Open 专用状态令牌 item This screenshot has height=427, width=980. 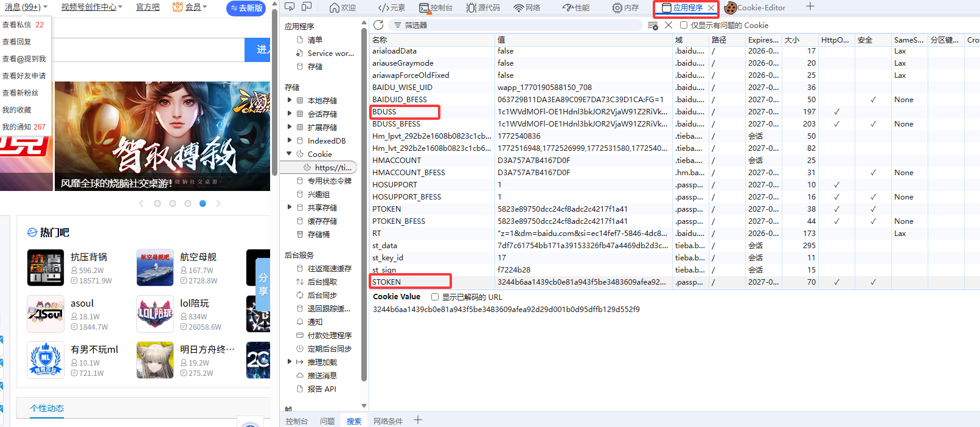point(329,181)
